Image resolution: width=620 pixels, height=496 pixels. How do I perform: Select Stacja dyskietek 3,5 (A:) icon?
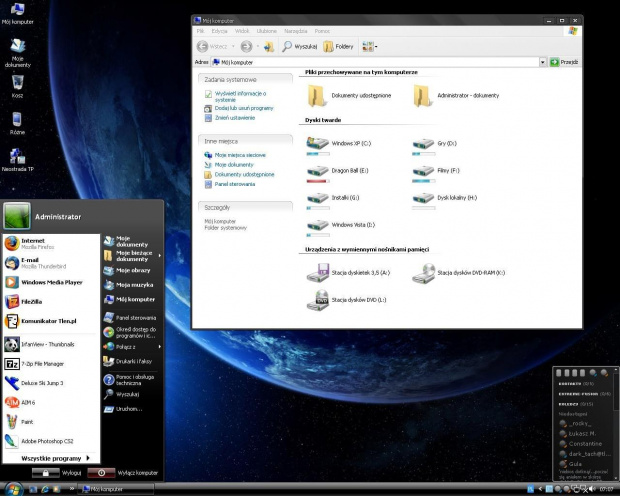[318, 273]
